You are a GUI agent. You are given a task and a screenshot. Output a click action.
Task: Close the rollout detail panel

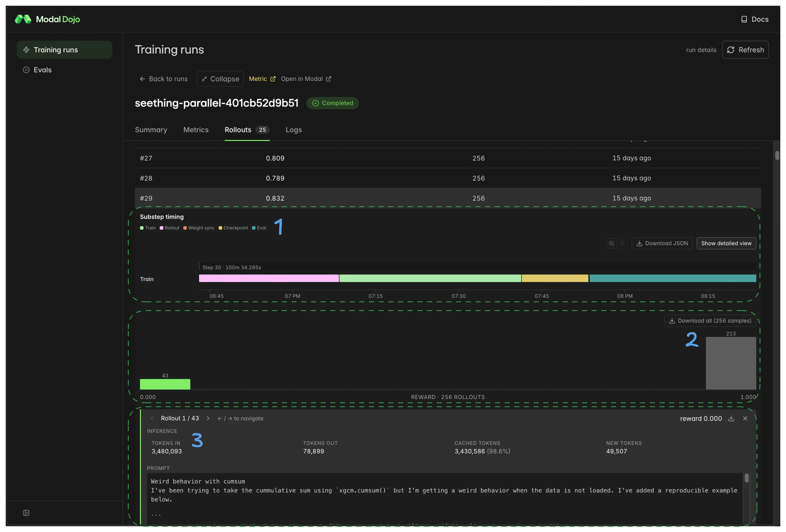pyautogui.click(x=745, y=418)
